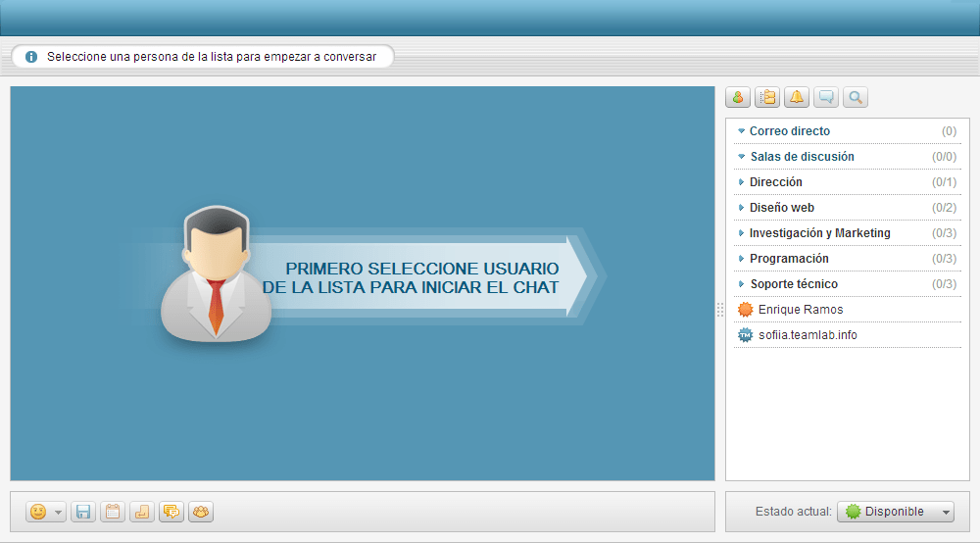
Task: Click the Dirección group name
Action: (x=775, y=182)
